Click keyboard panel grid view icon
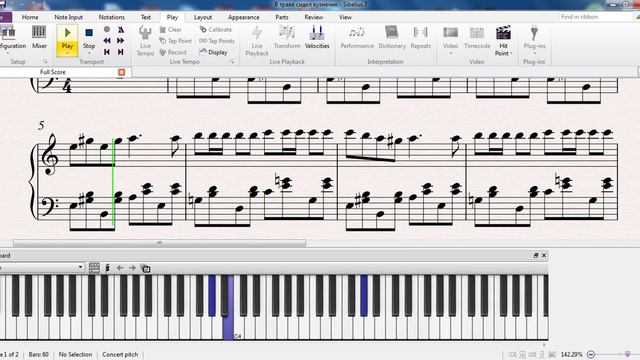 [94, 268]
